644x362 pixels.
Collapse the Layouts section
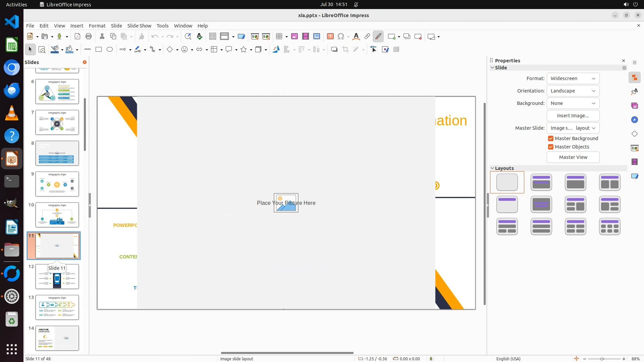pyautogui.click(x=492, y=168)
